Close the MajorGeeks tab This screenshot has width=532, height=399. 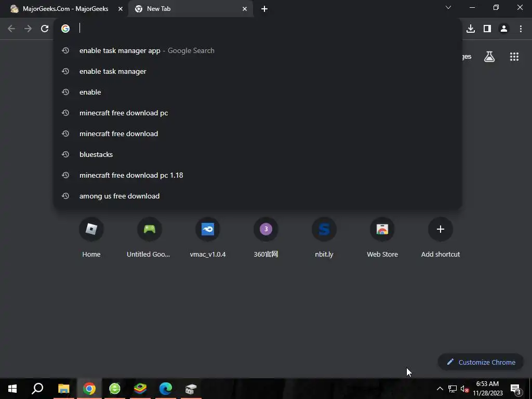click(x=121, y=9)
